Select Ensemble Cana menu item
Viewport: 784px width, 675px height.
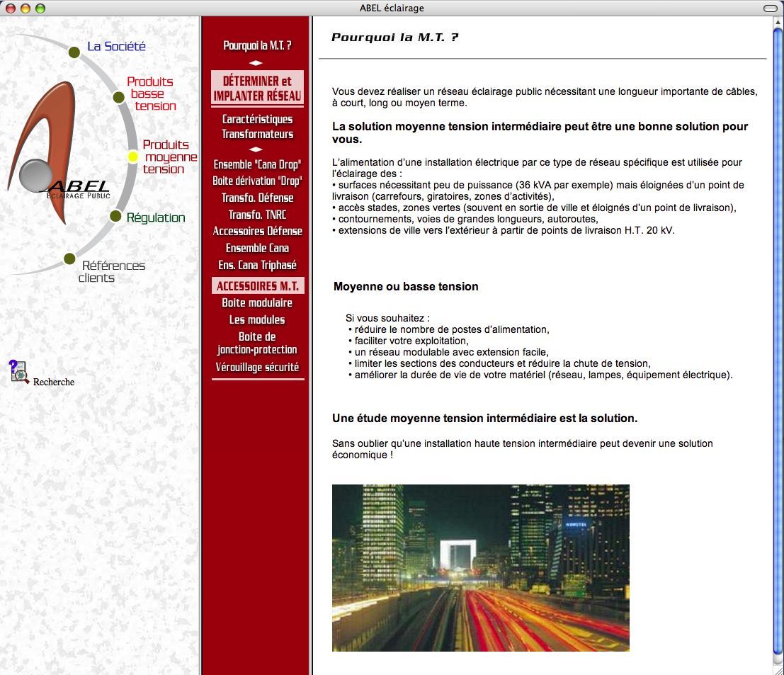pyautogui.click(x=257, y=248)
